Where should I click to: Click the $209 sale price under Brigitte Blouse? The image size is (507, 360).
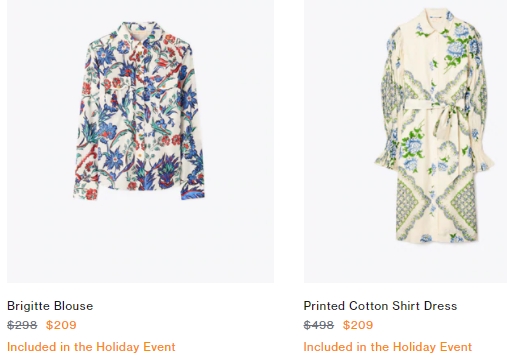click(x=61, y=325)
